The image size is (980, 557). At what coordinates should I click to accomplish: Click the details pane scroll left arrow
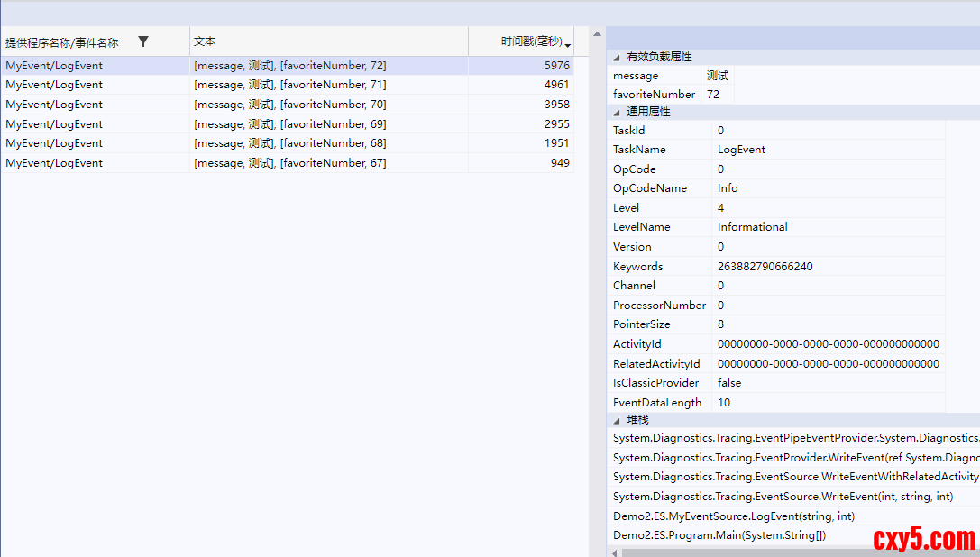[614, 552]
